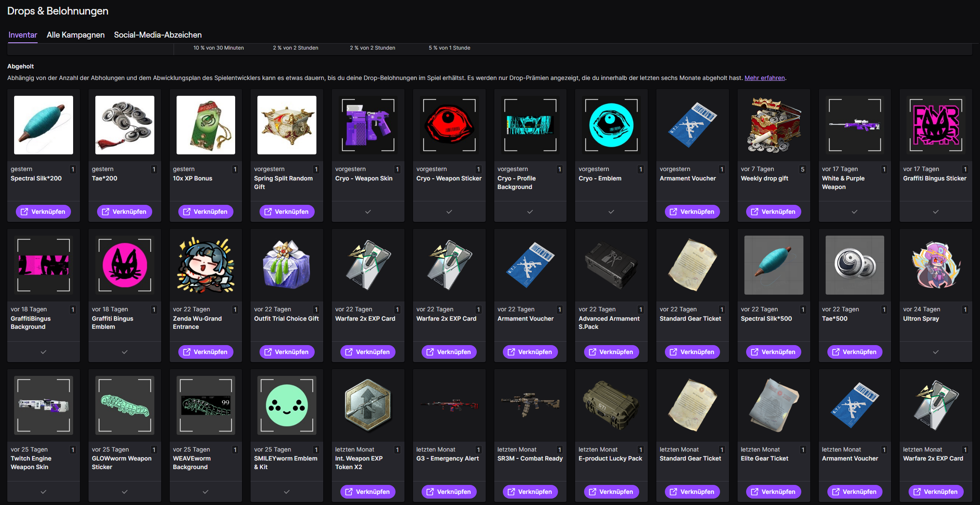Click the Graffiti Bingus Emblem pink cat icon
Image resolution: width=980 pixels, height=505 pixels.
click(124, 265)
